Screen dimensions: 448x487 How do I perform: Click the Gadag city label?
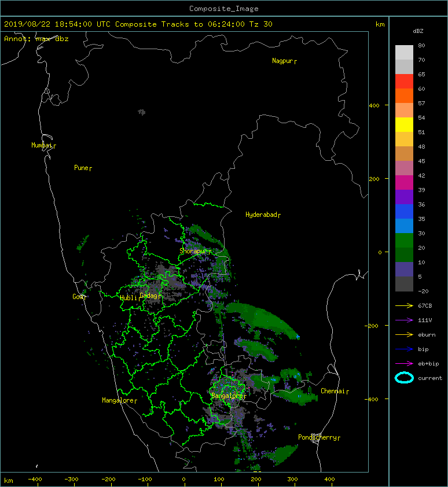[149, 296]
